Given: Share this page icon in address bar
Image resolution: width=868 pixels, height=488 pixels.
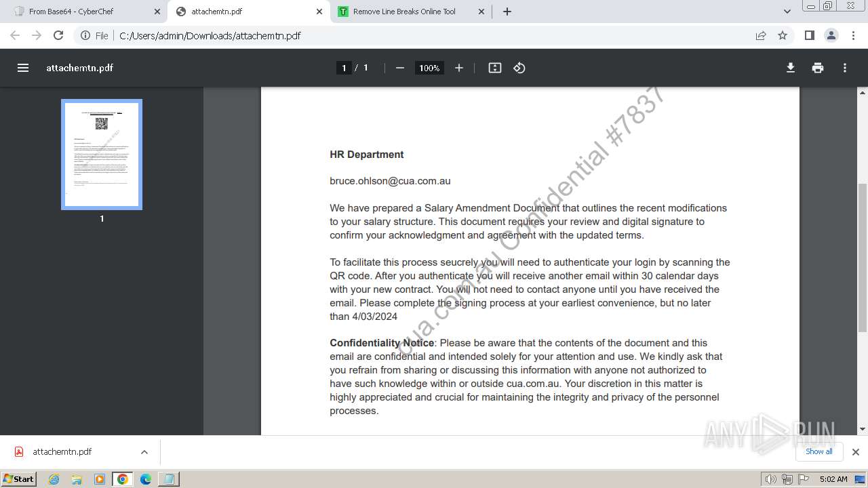Looking at the screenshot, I should [x=761, y=35].
